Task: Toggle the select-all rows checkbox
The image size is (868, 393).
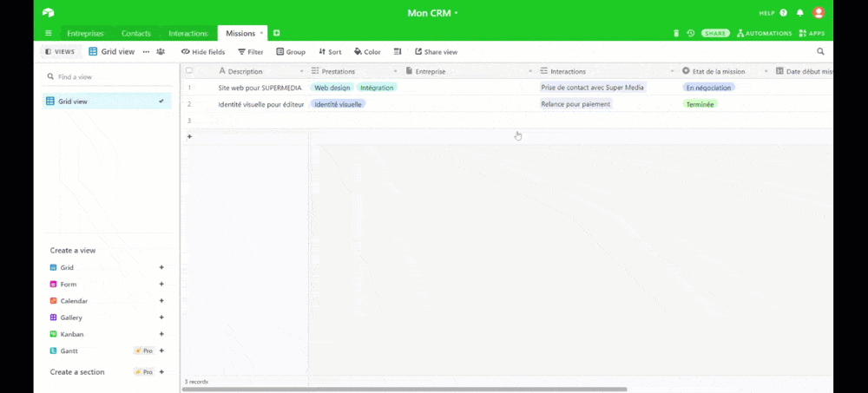Action: pos(189,71)
